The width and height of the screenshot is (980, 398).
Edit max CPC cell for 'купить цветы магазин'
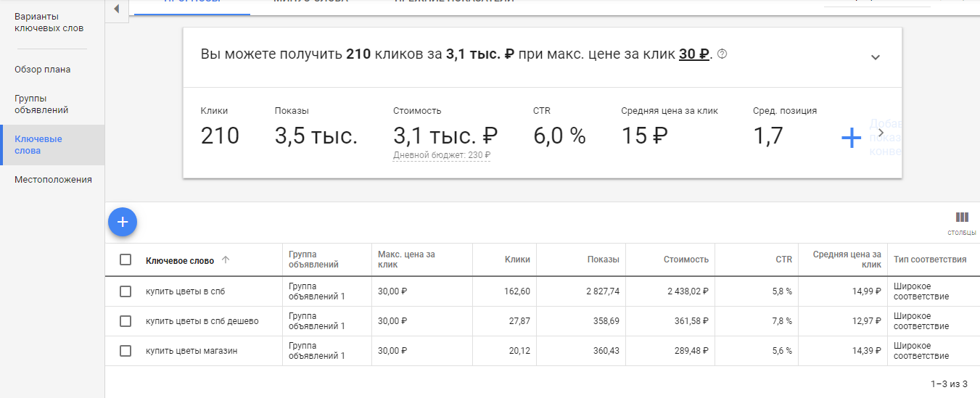pyautogui.click(x=392, y=351)
